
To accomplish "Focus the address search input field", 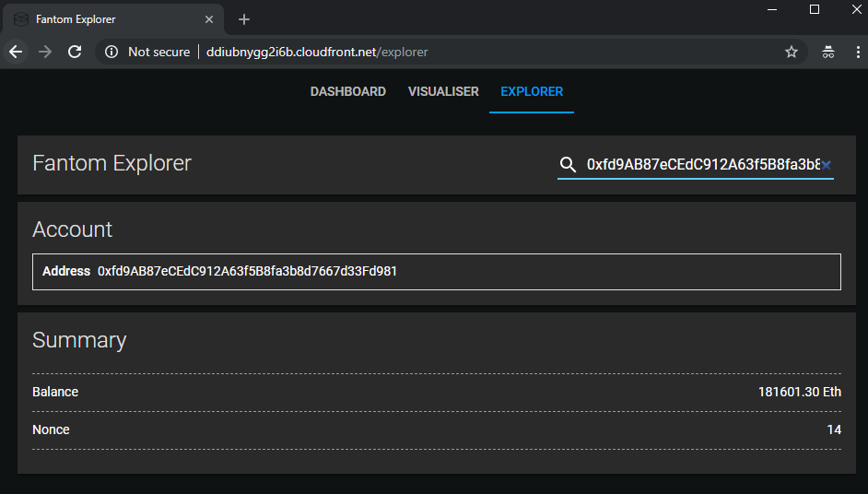I will (703, 164).
